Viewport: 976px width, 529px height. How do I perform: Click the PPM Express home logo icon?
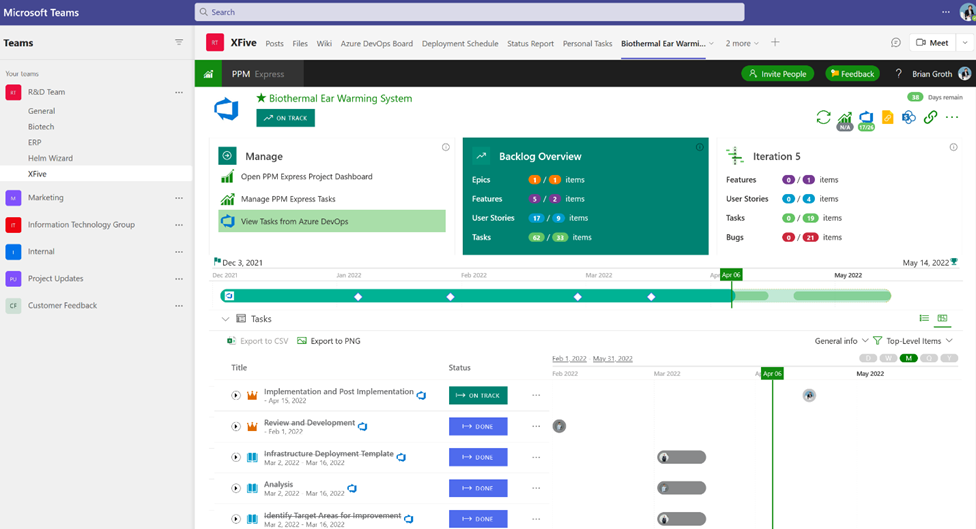pyautogui.click(x=209, y=73)
